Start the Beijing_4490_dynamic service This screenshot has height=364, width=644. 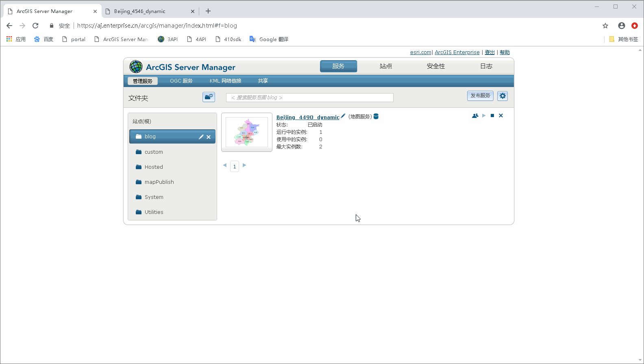click(484, 116)
